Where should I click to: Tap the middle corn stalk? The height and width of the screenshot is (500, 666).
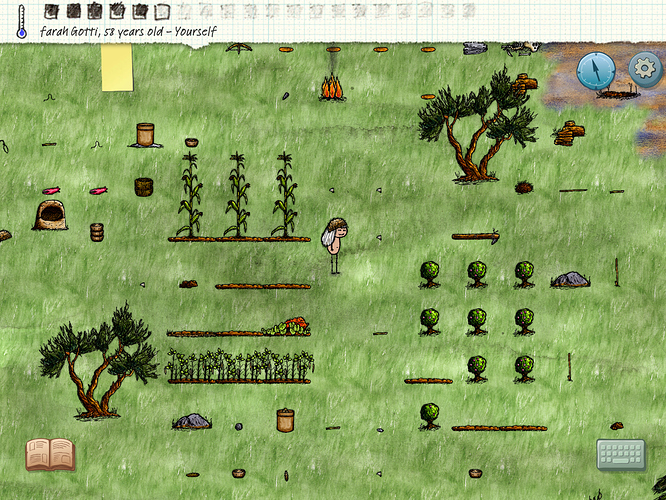click(x=237, y=195)
